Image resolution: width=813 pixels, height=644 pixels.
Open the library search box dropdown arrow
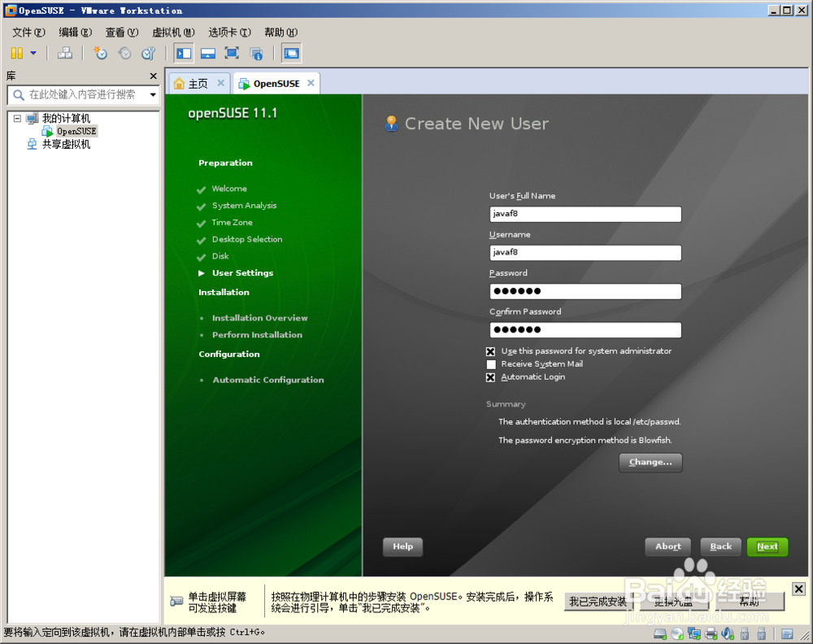[x=153, y=95]
